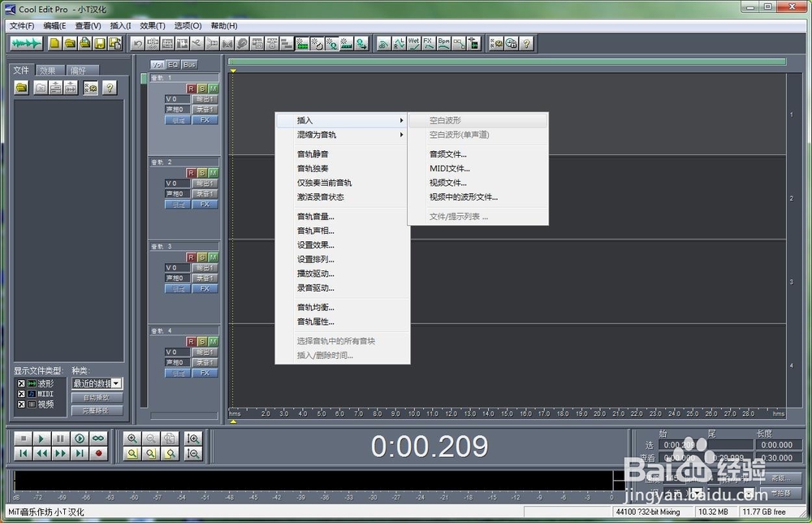Open the 选项(O) menu
Screen dimensions: 812x523
tap(188, 25)
